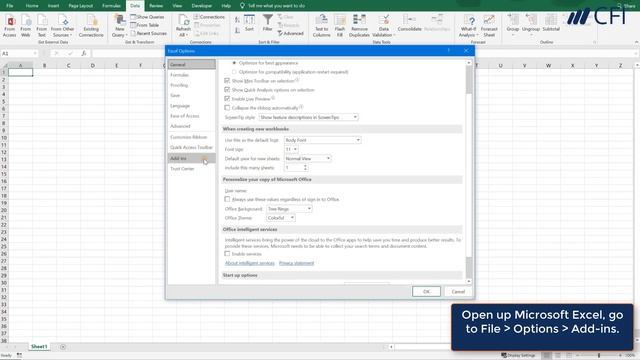The image size is (640, 360).
Task: Select Customize Ribbon in Options sidebar
Action: 191,137
